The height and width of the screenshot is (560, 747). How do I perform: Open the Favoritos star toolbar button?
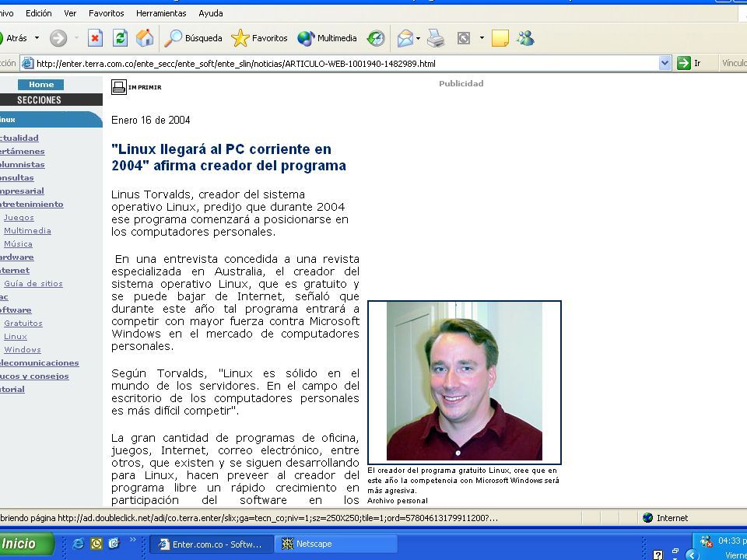click(x=259, y=38)
